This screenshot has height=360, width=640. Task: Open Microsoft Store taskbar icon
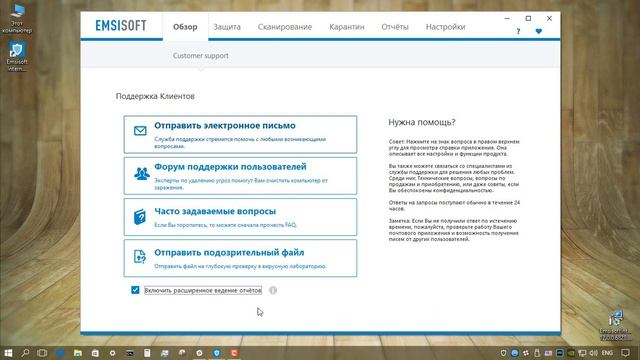tap(95, 353)
